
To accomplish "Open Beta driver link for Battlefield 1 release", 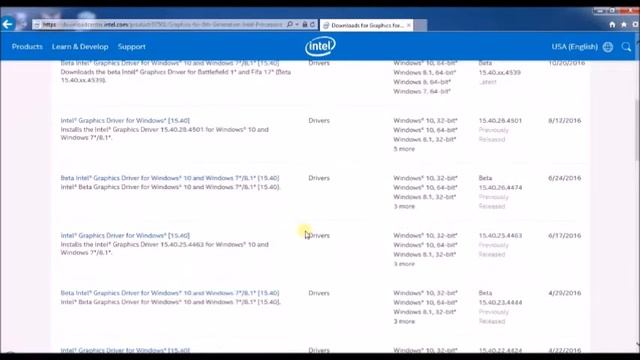I will click(x=170, y=63).
